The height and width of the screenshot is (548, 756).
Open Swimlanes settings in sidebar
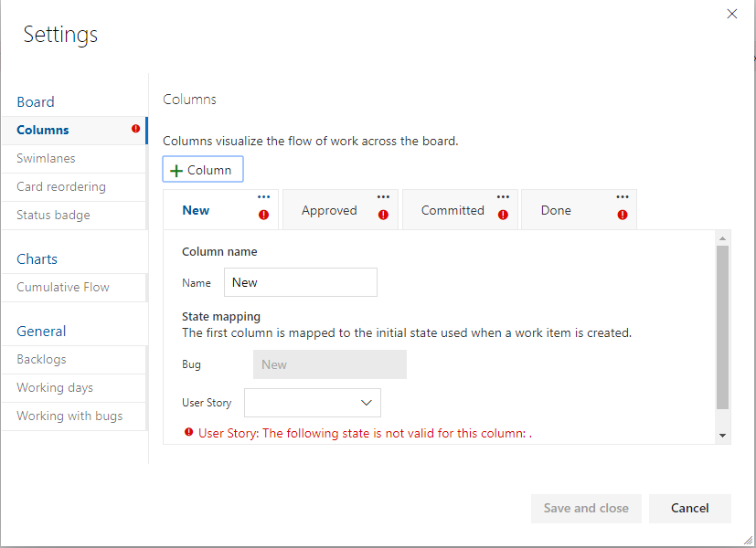74,158
